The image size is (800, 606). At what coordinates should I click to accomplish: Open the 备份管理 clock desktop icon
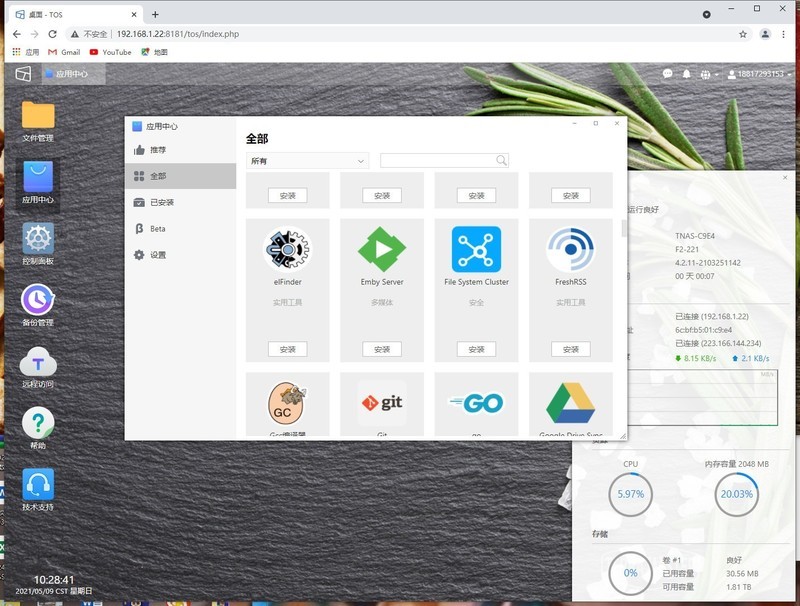[38, 299]
